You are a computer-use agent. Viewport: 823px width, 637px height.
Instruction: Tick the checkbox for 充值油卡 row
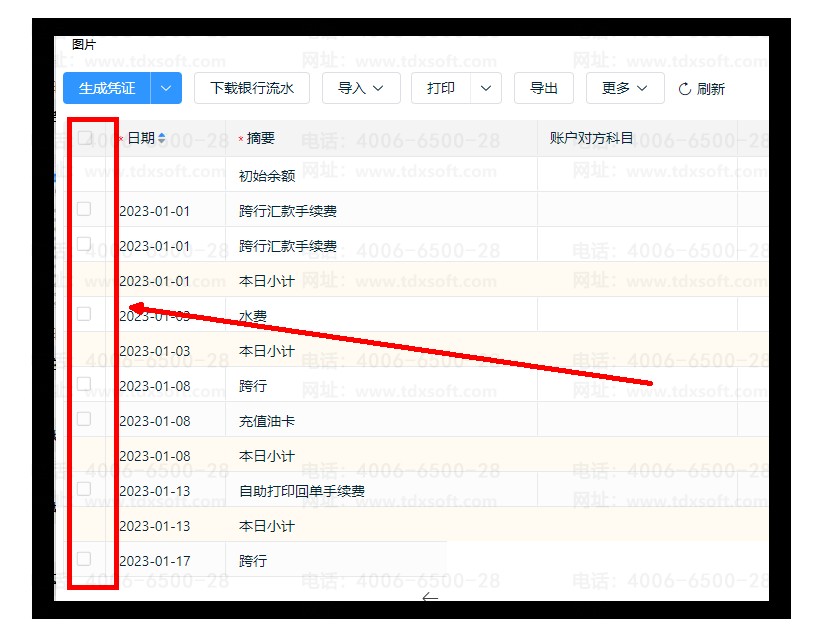pyautogui.click(x=84, y=419)
